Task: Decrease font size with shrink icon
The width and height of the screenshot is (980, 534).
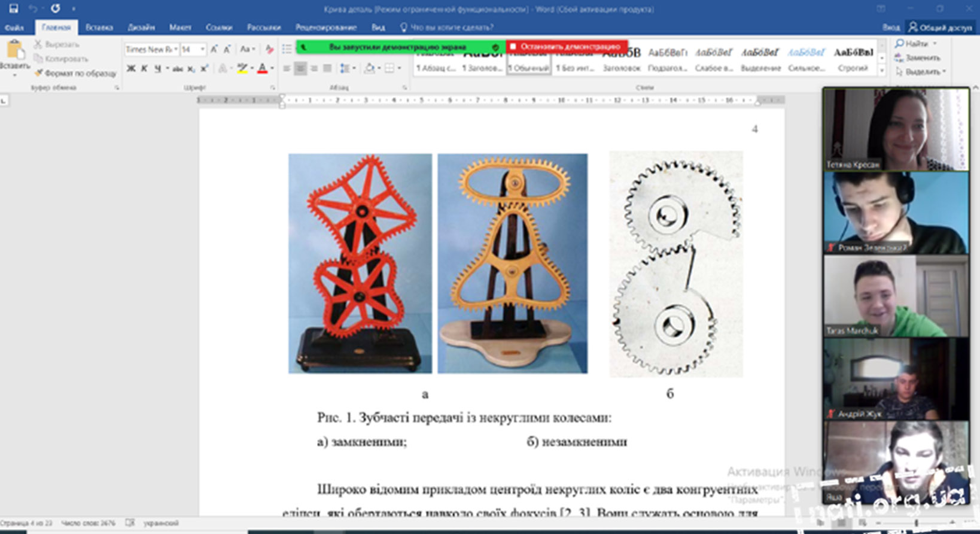Action: [x=227, y=49]
